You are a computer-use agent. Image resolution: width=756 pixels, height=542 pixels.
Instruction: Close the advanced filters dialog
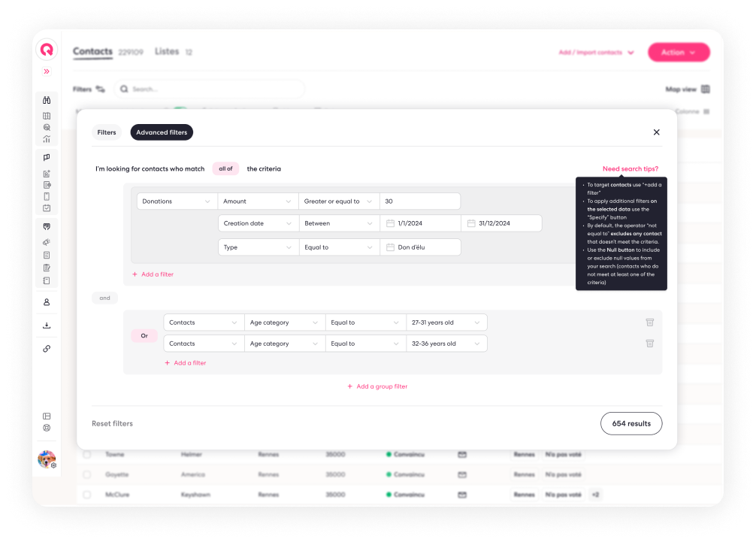click(x=656, y=132)
